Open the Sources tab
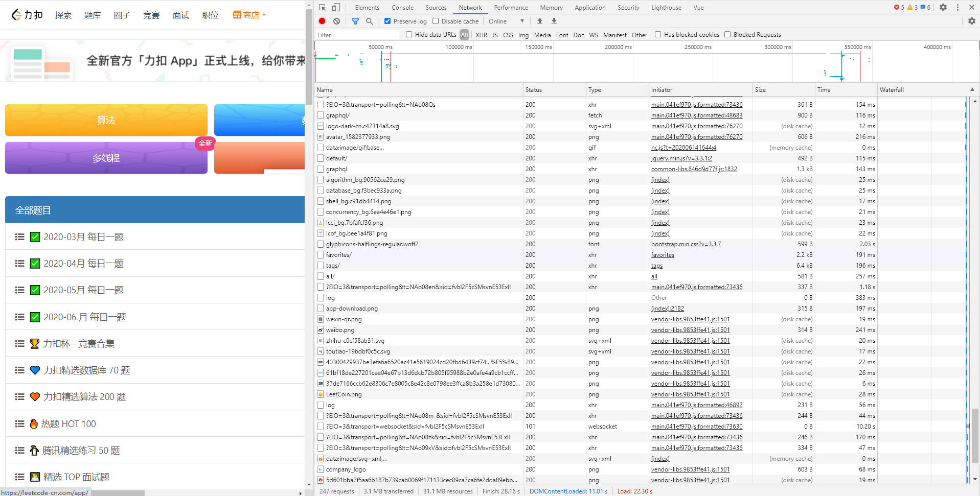Image resolution: width=980 pixels, height=496 pixels. point(436,7)
